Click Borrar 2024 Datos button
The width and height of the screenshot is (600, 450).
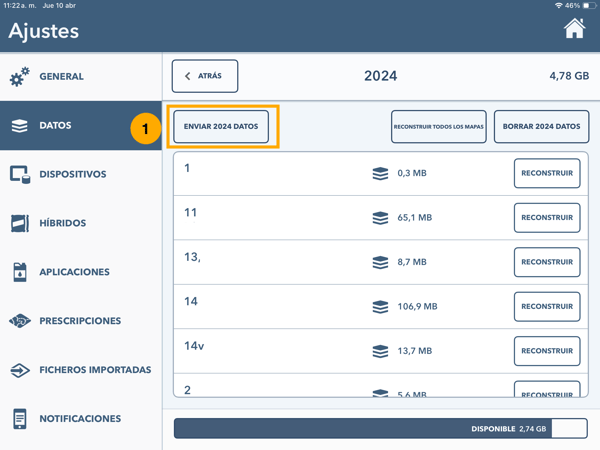(x=541, y=126)
